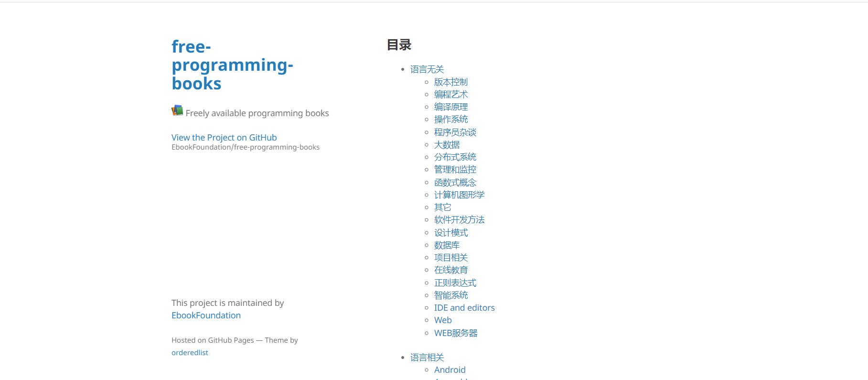Open the 分布式系统 link
The width and height of the screenshot is (868, 380).
click(x=455, y=157)
